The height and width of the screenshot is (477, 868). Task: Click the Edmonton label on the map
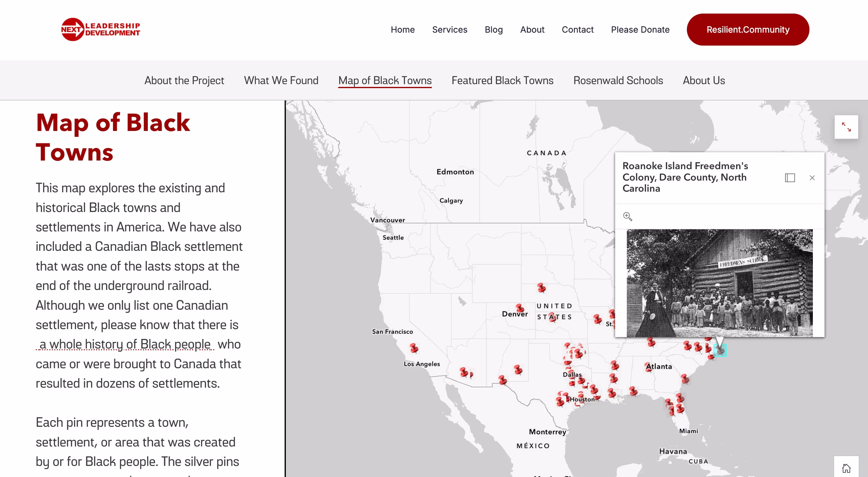tap(455, 172)
